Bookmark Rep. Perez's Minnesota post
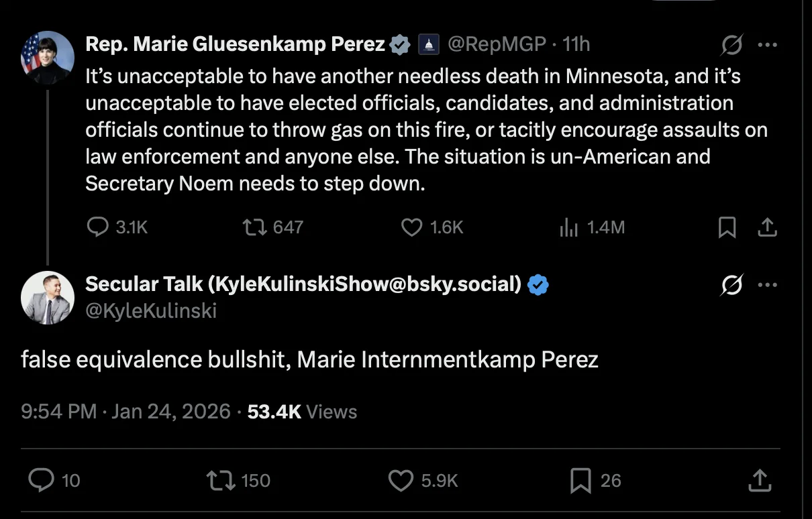 [727, 228]
